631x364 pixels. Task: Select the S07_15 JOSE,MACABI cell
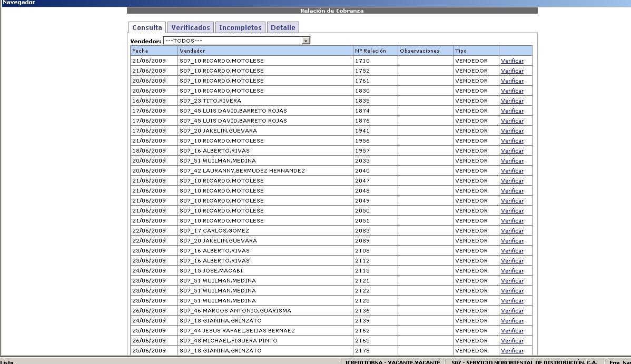(265, 271)
